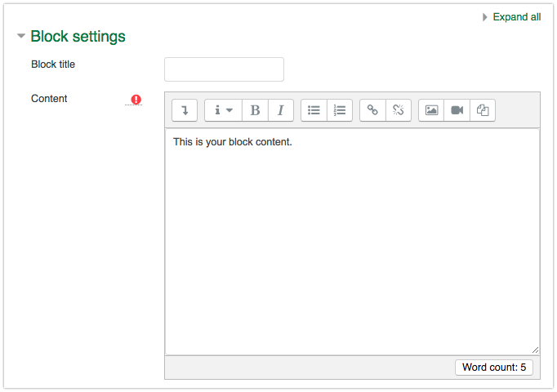The image size is (557, 392).
Task: Open the insert image dialog
Action: coord(431,110)
